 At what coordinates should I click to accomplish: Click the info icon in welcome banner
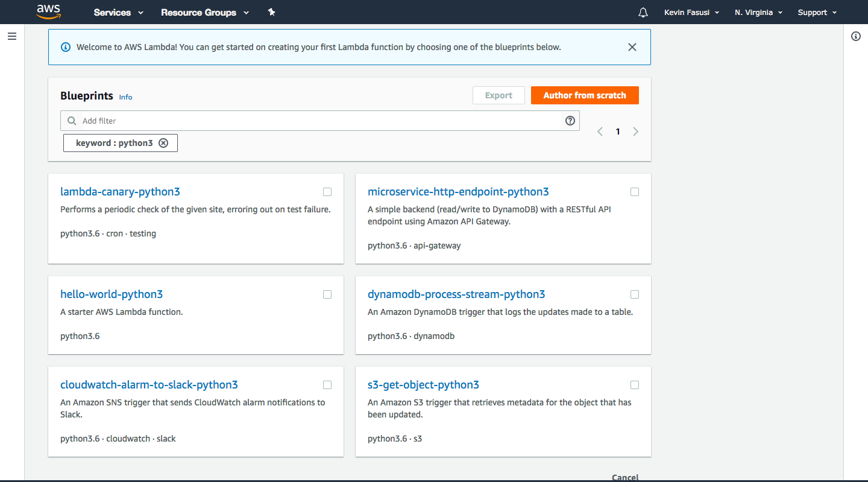tap(66, 47)
